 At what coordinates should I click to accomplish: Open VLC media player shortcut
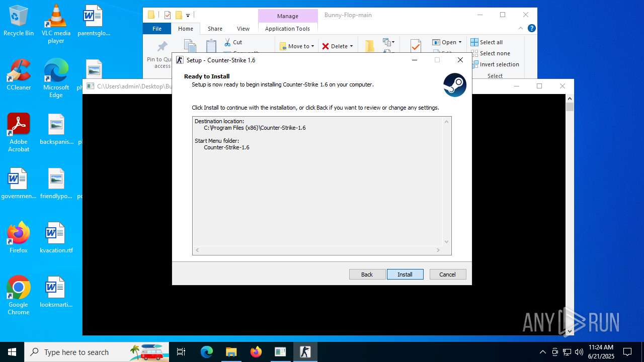56,24
